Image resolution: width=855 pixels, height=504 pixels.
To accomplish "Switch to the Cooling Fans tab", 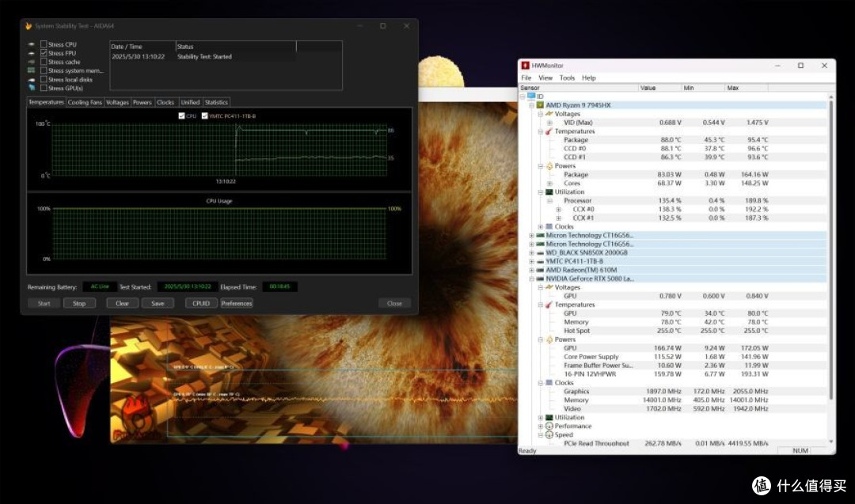I will click(x=85, y=102).
